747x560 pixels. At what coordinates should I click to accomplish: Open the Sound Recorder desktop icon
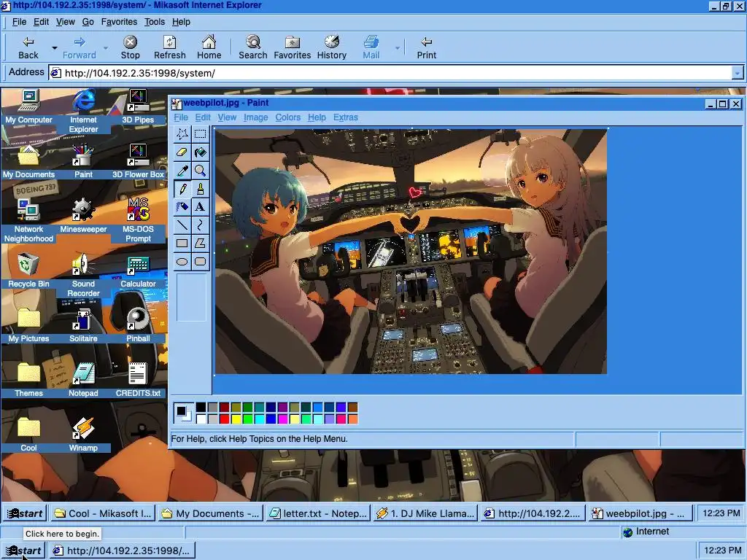[83, 275]
